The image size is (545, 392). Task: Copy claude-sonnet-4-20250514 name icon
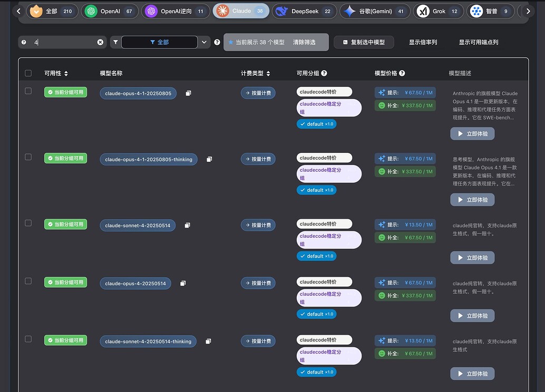(187, 225)
